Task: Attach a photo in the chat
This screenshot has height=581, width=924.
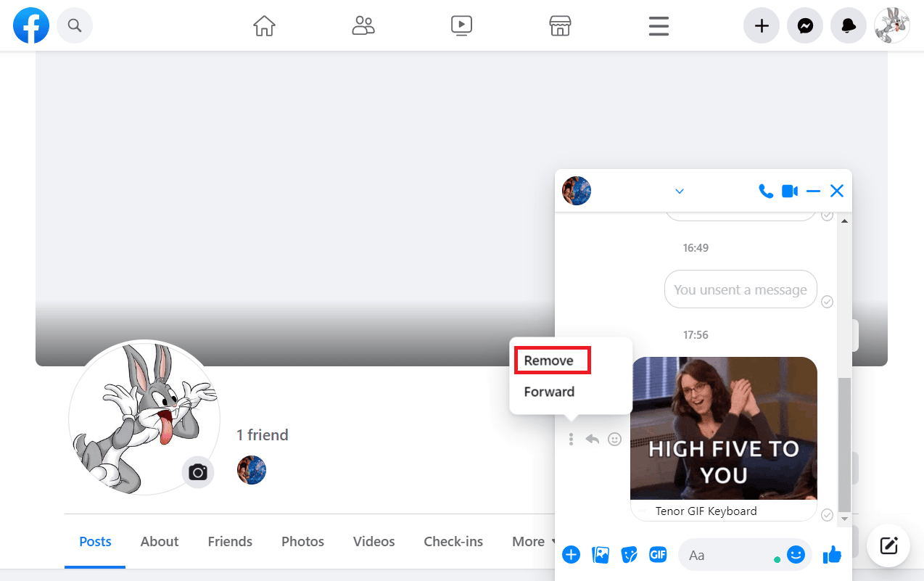Action: [x=600, y=554]
